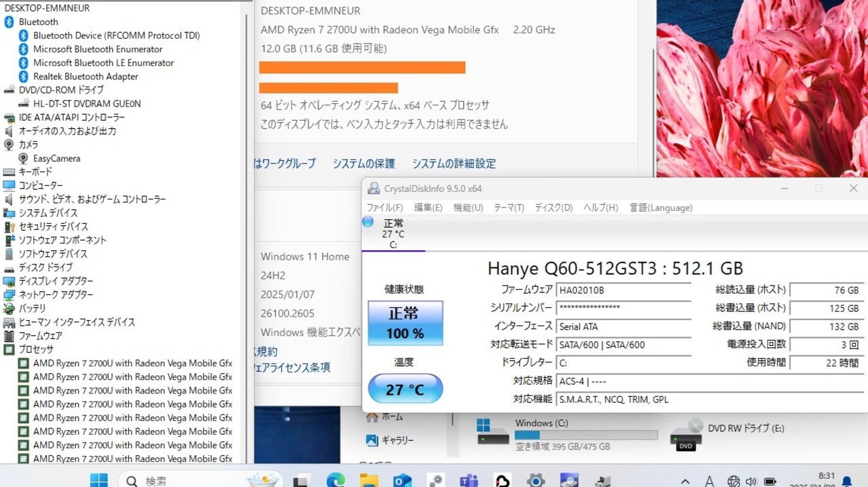The height and width of the screenshot is (487, 868).
Task: Select ネットワーク アダプター category
Action: [56, 294]
